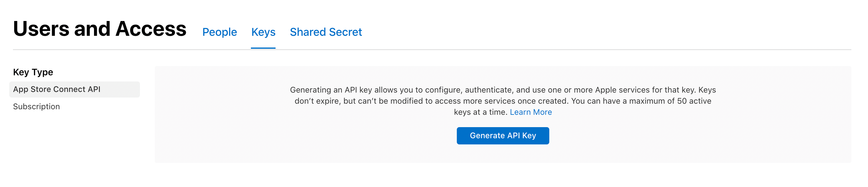This screenshot has width=868, height=187.
Task: Click the Generate API Key button
Action: coord(502,136)
